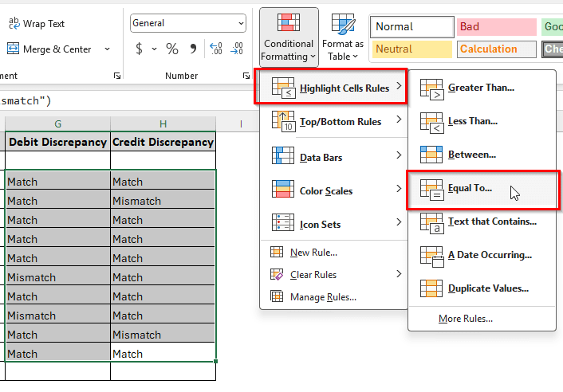This screenshot has height=392, width=563.
Task: Click the Comma Style icon
Action: (x=195, y=49)
